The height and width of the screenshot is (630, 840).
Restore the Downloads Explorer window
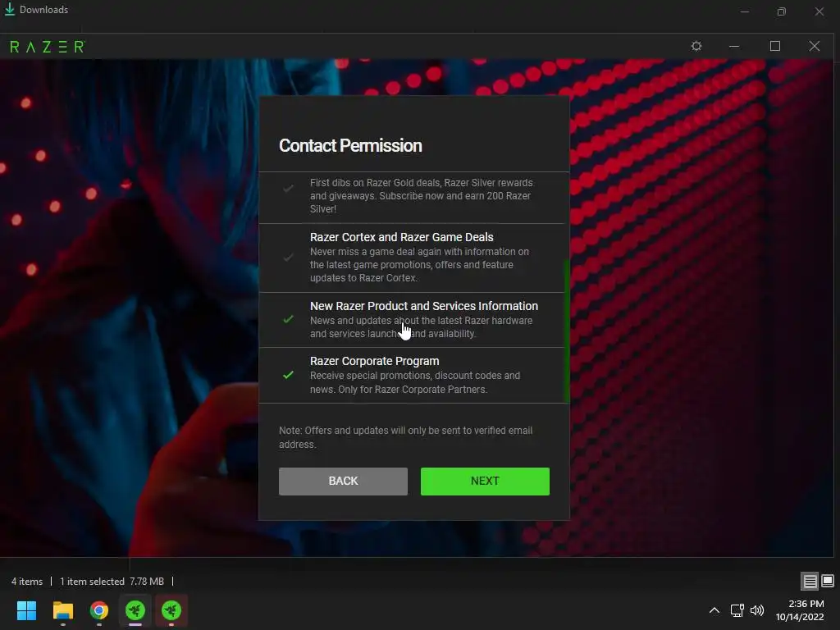[782, 11]
